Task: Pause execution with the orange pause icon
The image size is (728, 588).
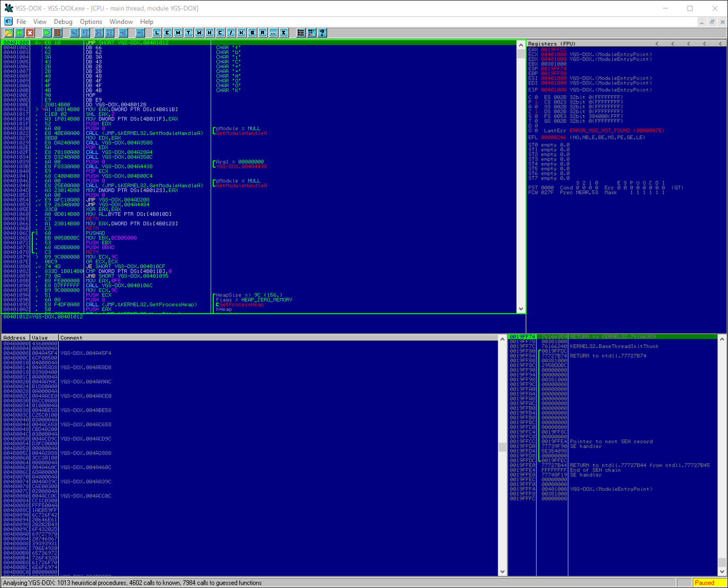Action: coord(58,33)
